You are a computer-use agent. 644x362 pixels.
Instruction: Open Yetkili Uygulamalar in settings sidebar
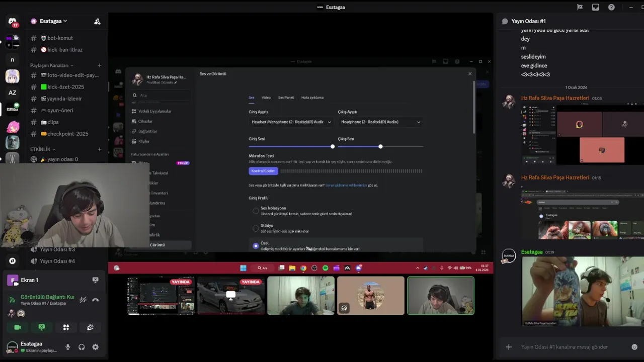point(154,111)
